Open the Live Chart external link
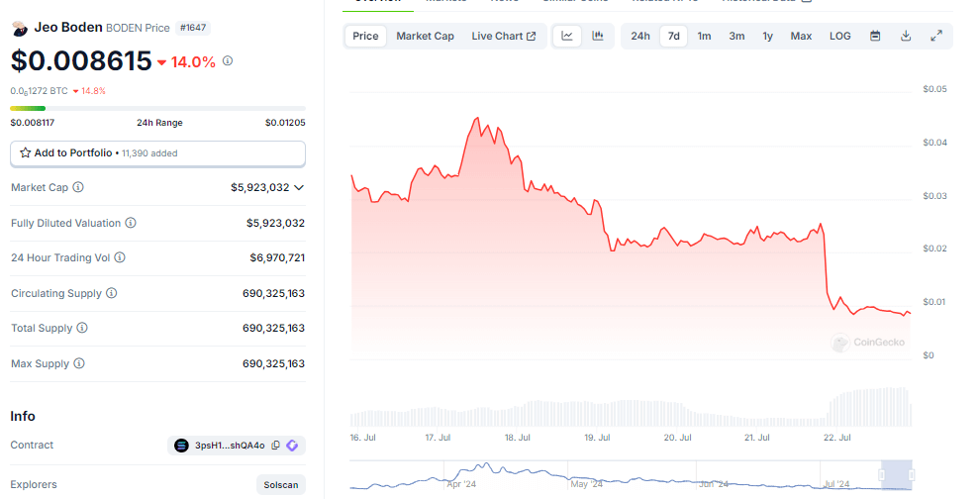The height and width of the screenshot is (499, 980). tap(503, 37)
